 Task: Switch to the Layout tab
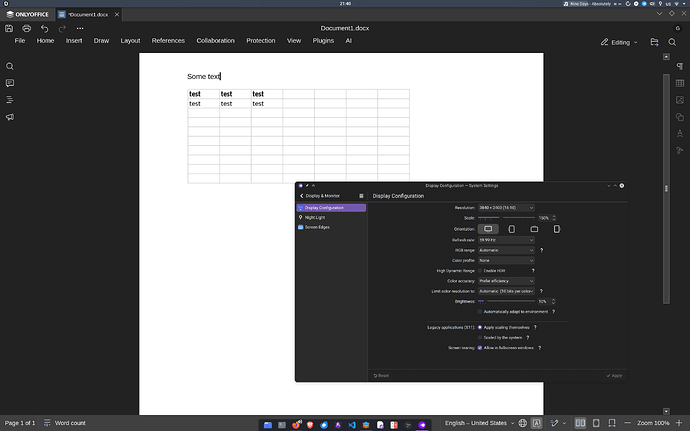pyautogui.click(x=130, y=41)
